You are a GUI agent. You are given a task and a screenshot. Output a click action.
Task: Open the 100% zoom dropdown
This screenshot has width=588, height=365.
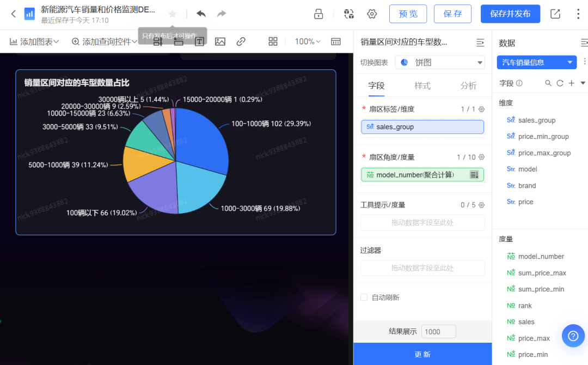(308, 41)
